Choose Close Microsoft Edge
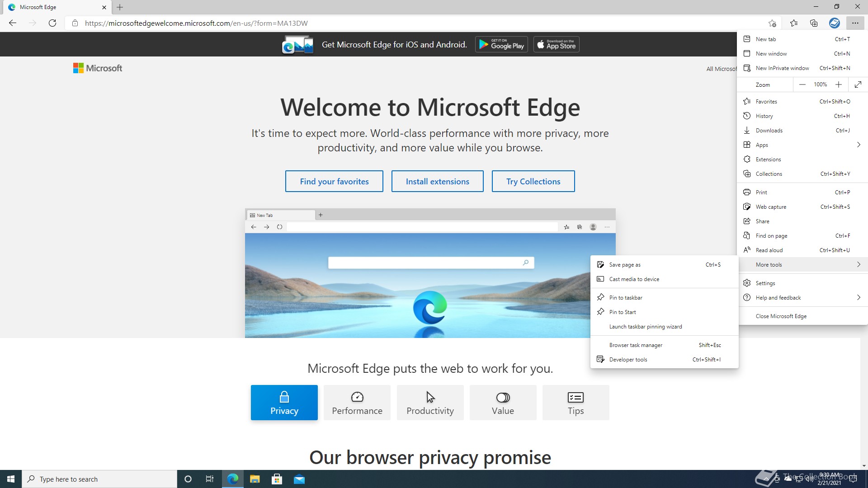This screenshot has height=488, width=868. coord(802,316)
